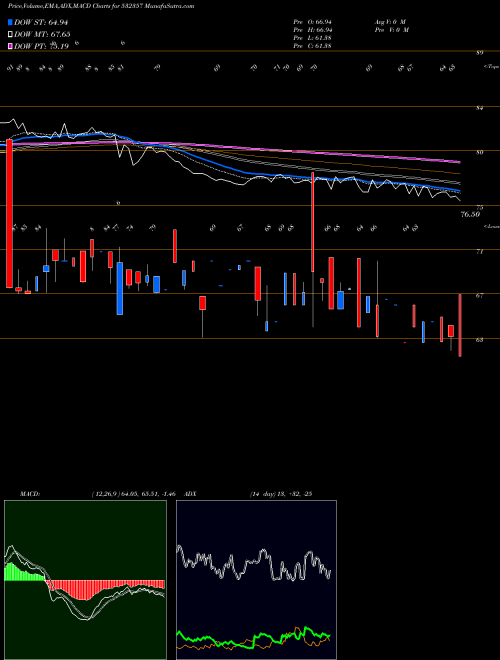Open the MACD histogram panel
500x660 pixels.
(x=85, y=580)
